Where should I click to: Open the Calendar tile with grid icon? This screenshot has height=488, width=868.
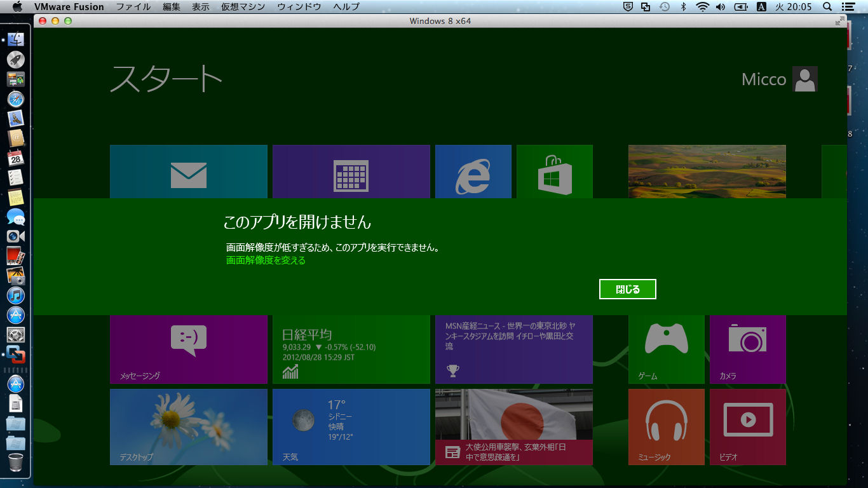click(351, 172)
